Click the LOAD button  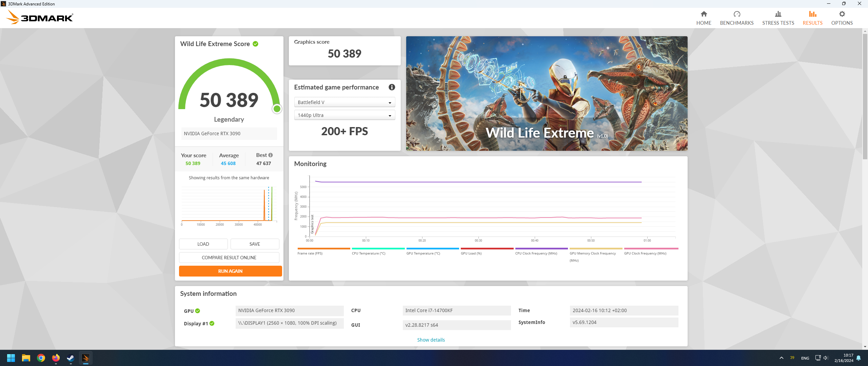(203, 244)
